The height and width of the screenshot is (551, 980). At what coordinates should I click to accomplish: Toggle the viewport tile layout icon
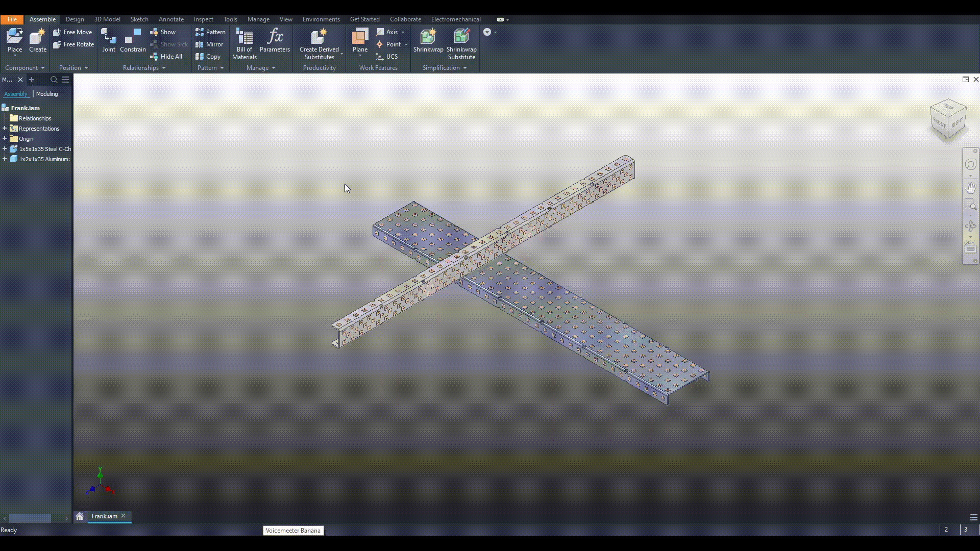966,79
